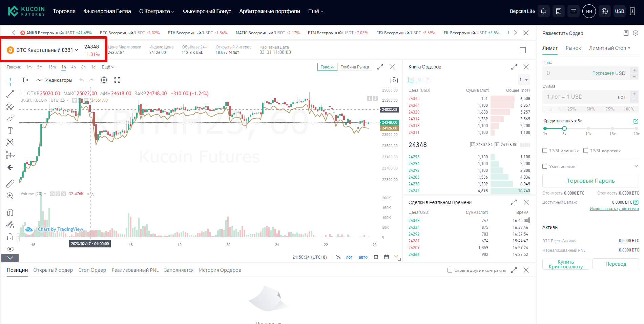Click Купить Криптовалюту button

click(565, 264)
